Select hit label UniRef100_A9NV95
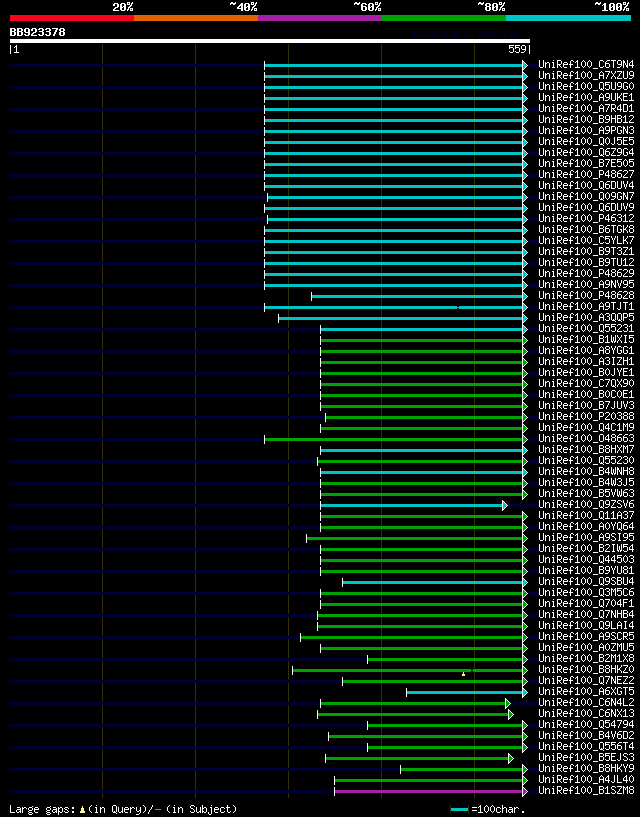 586,284
